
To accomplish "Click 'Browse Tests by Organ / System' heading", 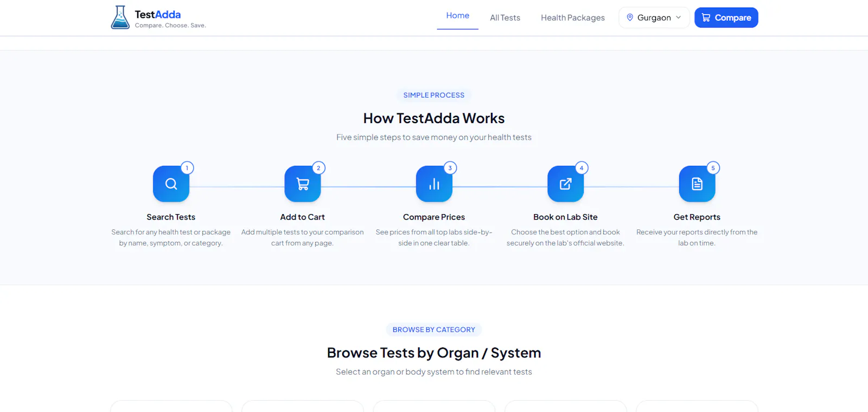I will tap(434, 353).
